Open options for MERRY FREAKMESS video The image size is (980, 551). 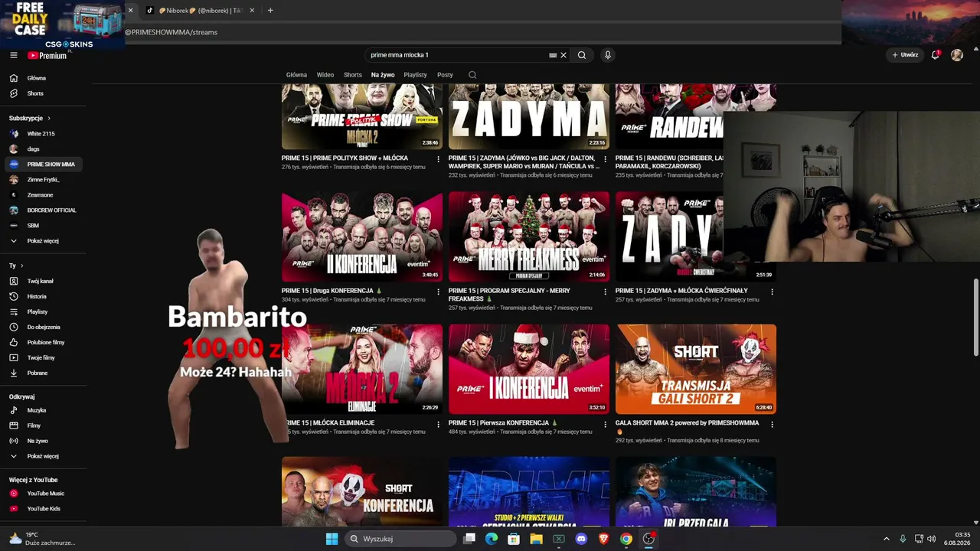[x=606, y=292]
